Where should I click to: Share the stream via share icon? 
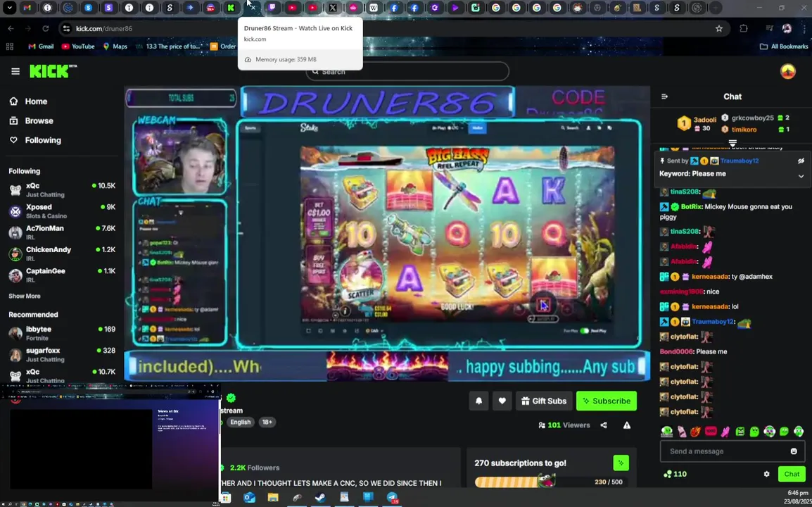(x=603, y=425)
